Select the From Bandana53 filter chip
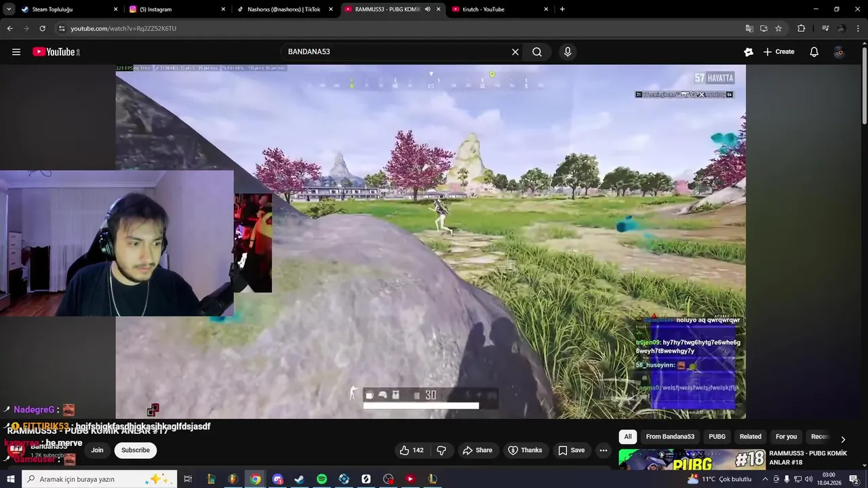The image size is (868, 488). pos(670,436)
